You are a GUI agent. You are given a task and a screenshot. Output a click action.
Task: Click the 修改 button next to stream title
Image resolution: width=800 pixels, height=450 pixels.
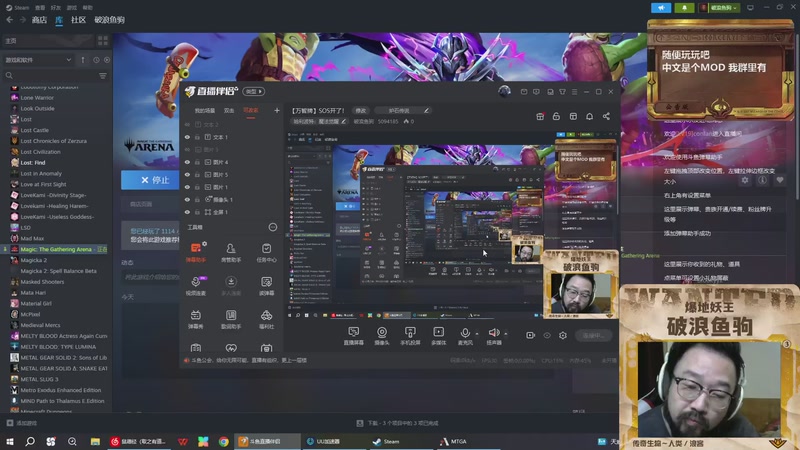point(361,110)
